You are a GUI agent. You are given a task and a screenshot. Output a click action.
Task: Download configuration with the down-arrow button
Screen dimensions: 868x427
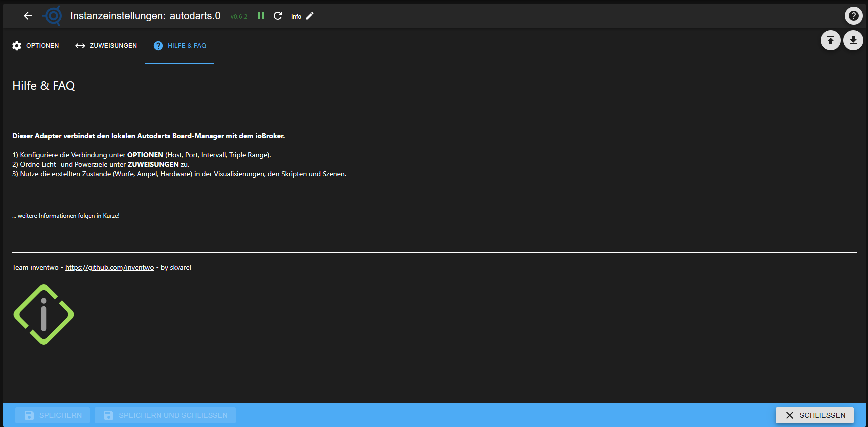coord(853,40)
